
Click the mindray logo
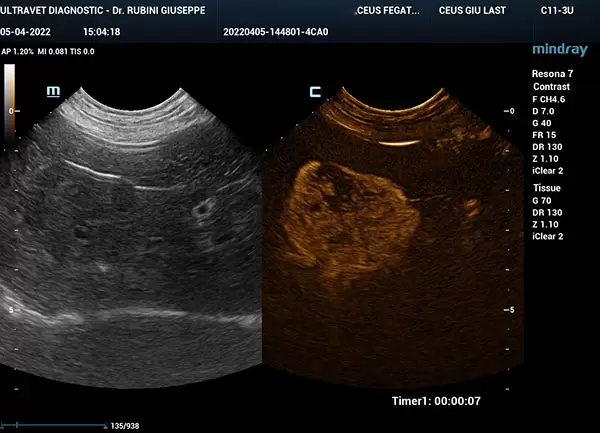pos(560,50)
